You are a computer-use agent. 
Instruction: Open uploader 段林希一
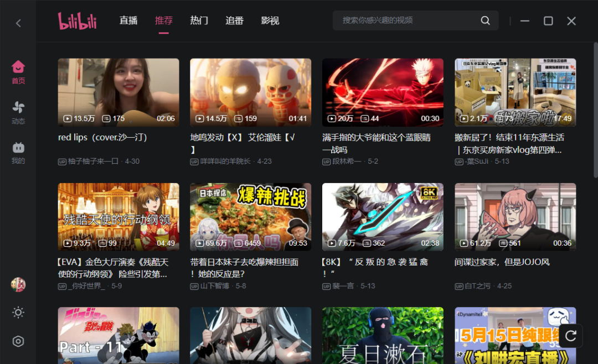tap(347, 161)
